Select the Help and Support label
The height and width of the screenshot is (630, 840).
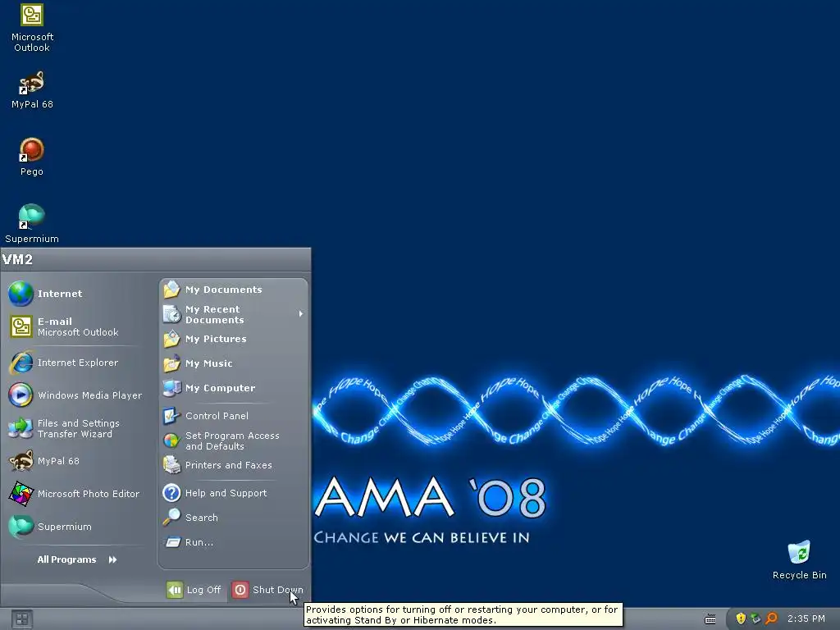(226, 493)
